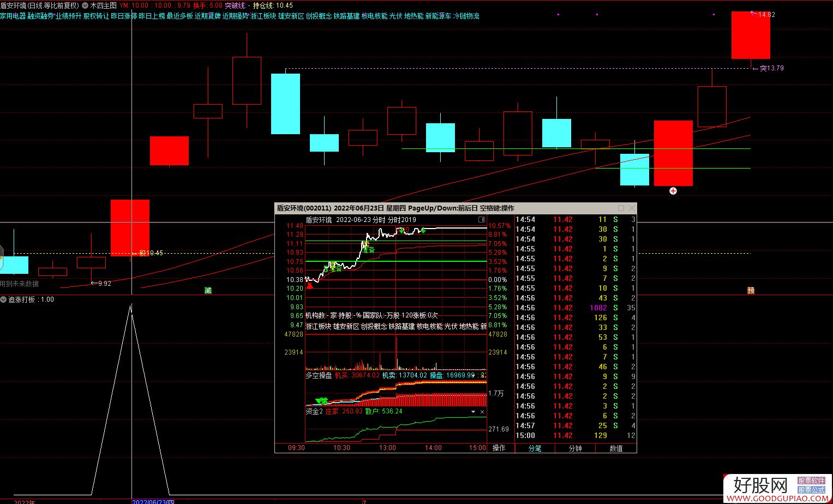Click the 15:00 closing tick row
This screenshot has height=504, width=833.
[x=576, y=435]
